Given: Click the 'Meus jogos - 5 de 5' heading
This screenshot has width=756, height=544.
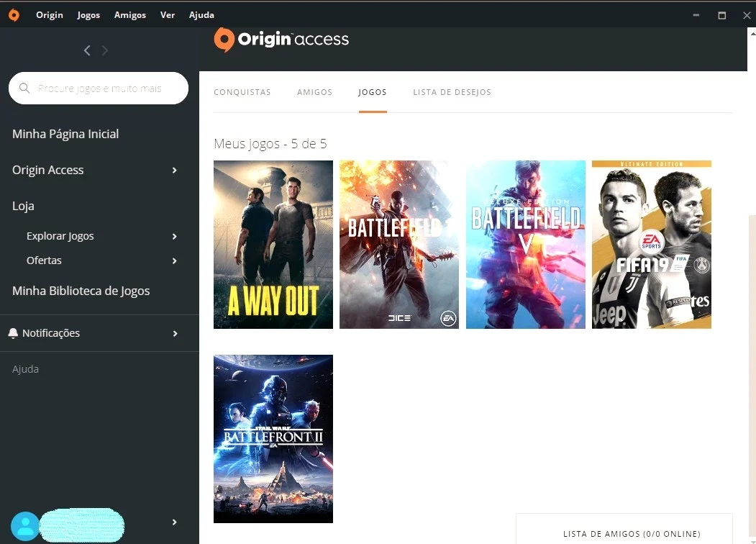Looking at the screenshot, I should (270, 144).
